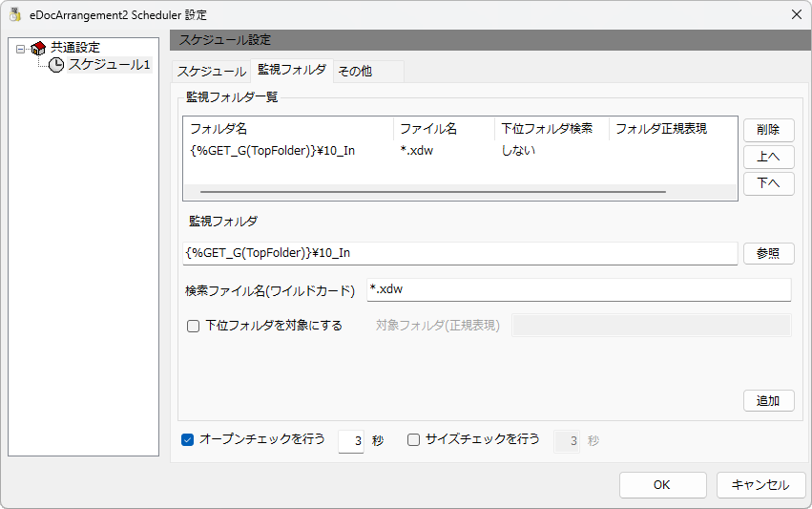
Task: Click the clock icon beside スケジュール1
Action: (x=56, y=65)
